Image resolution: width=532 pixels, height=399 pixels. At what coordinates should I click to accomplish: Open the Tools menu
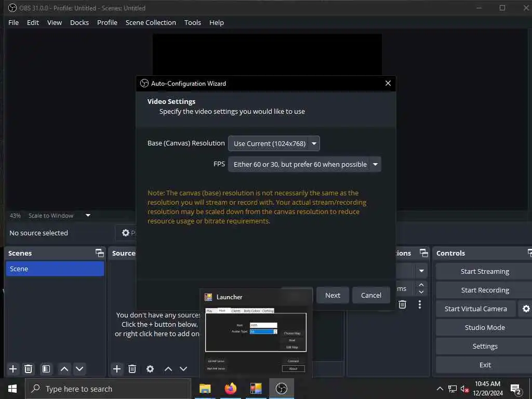[192, 22]
